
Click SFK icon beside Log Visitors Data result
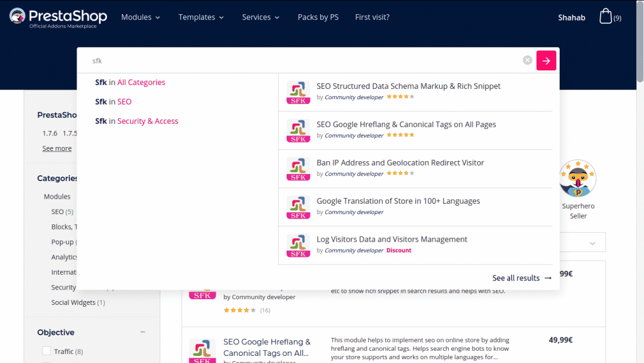(x=298, y=245)
